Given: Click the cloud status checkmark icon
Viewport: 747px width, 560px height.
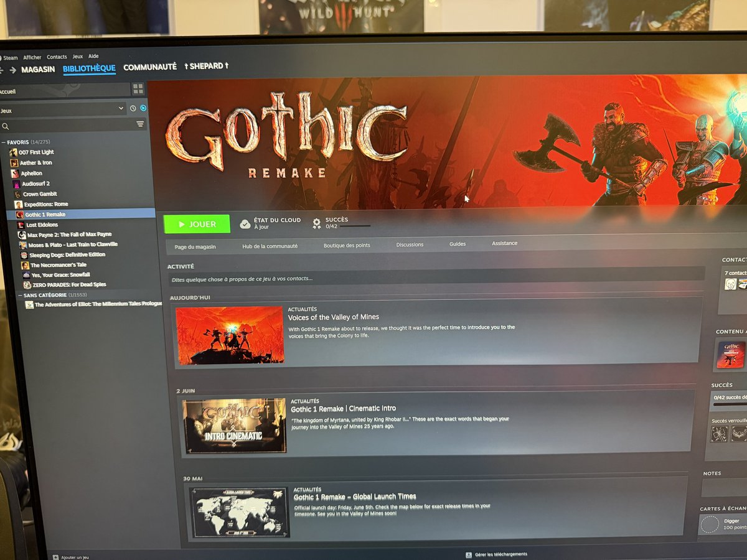Looking at the screenshot, I should [245, 224].
